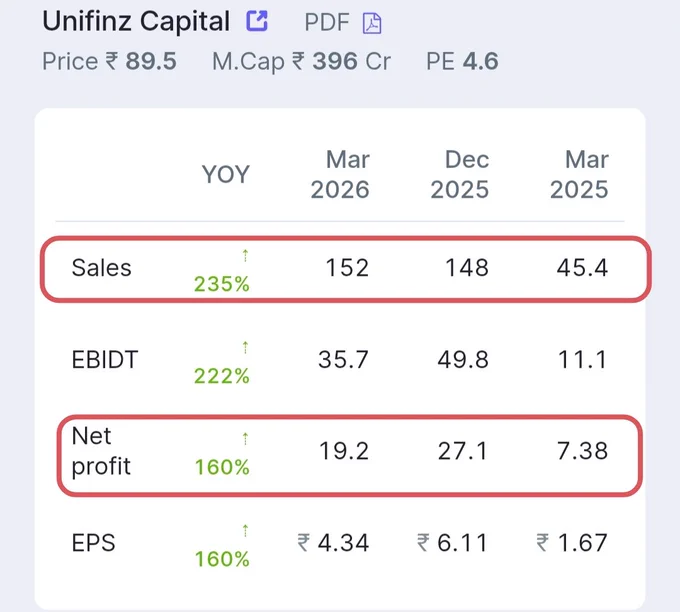Open the PDF document icon

point(372,23)
